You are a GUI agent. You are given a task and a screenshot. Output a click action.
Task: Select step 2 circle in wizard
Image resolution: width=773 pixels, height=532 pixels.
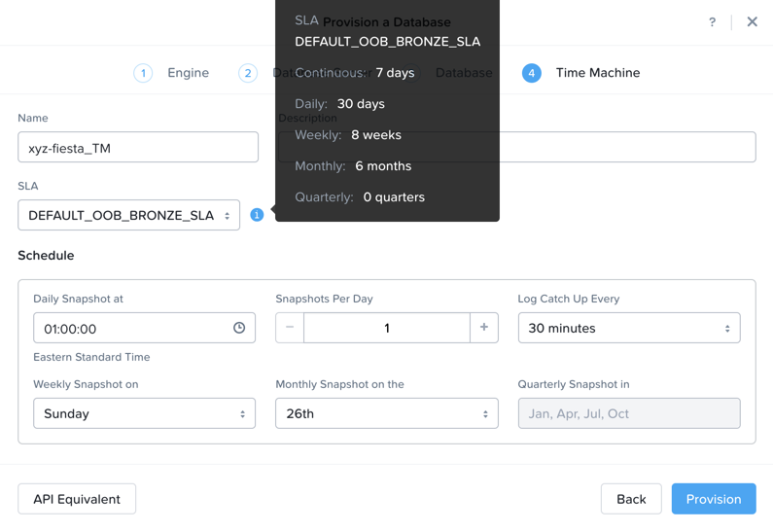click(x=248, y=73)
